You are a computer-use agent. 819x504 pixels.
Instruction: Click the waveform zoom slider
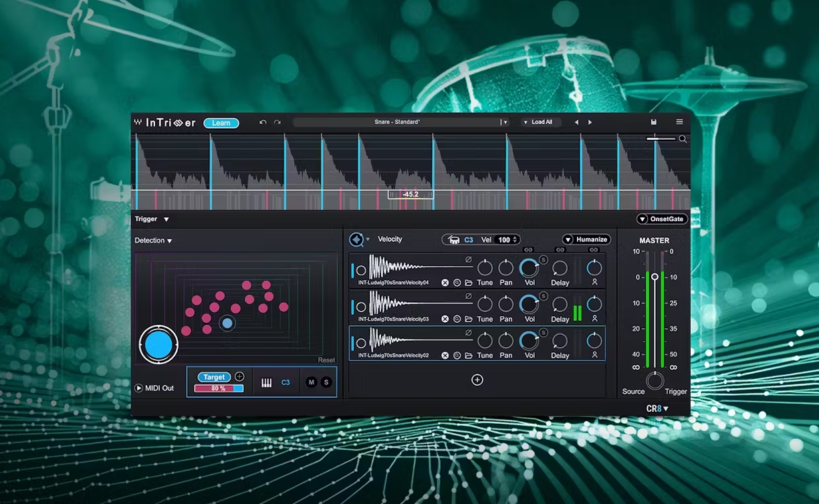click(x=662, y=139)
